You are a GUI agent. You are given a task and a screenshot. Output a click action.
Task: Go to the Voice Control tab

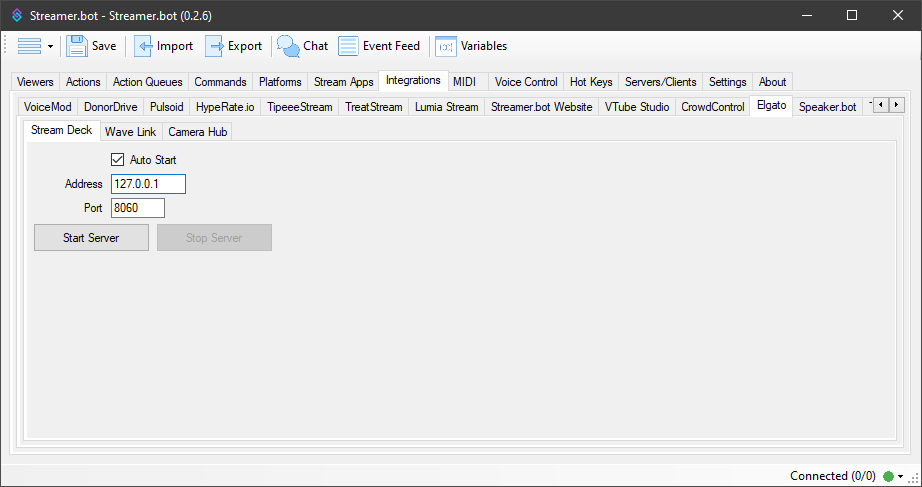pos(526,82)
